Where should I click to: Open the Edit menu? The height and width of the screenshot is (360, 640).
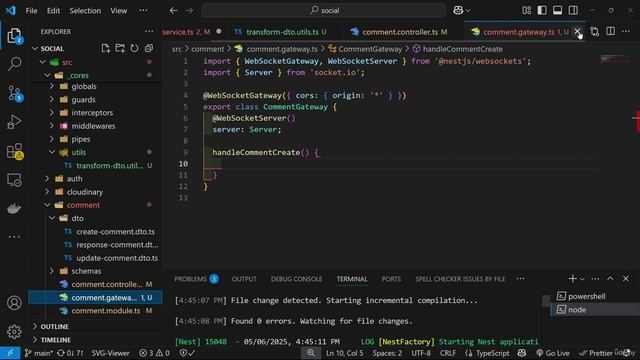[53, 11]
